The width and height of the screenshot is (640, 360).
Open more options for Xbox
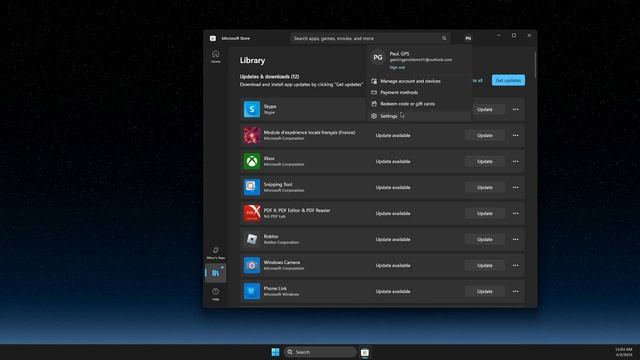516,161
